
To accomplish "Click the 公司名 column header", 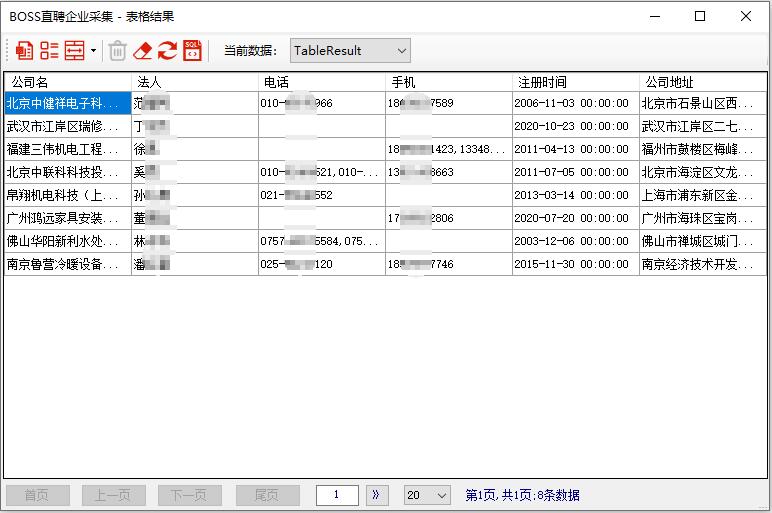I will (x=67, y=82).
